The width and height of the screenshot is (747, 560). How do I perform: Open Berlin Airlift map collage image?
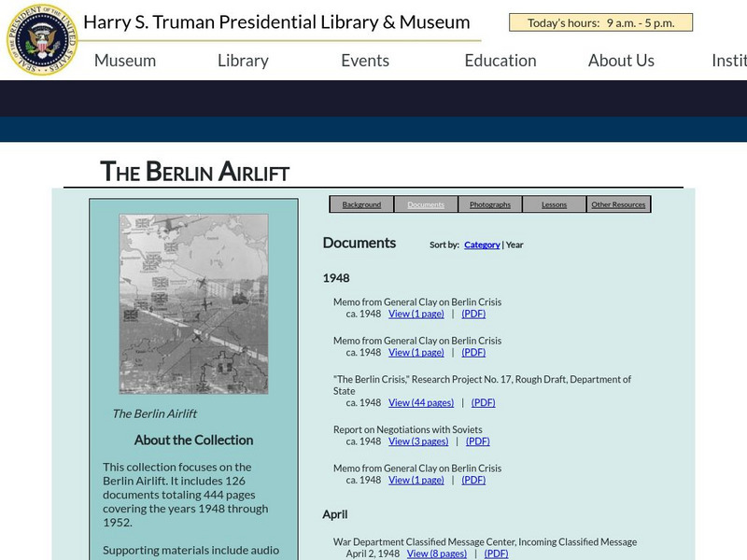tap(193, 304)
